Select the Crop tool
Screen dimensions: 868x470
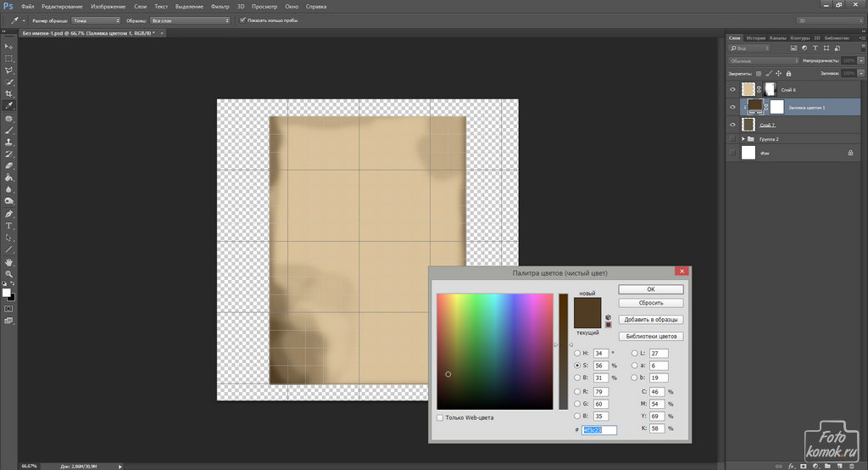(9, 93)
